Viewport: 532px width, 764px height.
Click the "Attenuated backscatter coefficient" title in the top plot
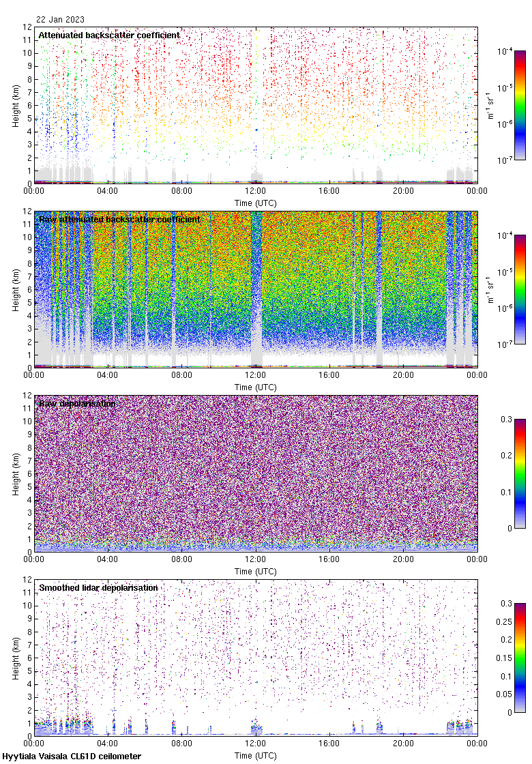[x=109, y=35]
